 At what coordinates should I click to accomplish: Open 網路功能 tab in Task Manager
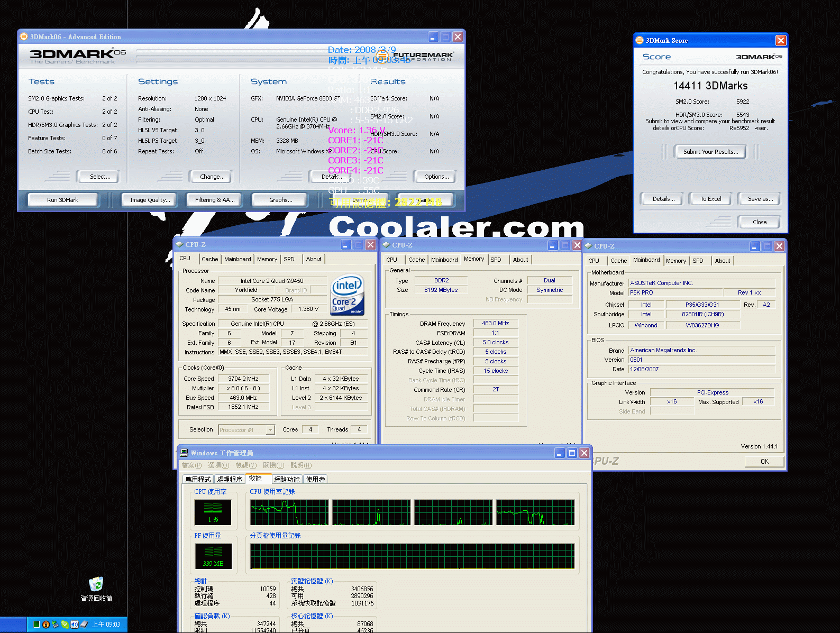pyautogui.click(x=287, y=480)
